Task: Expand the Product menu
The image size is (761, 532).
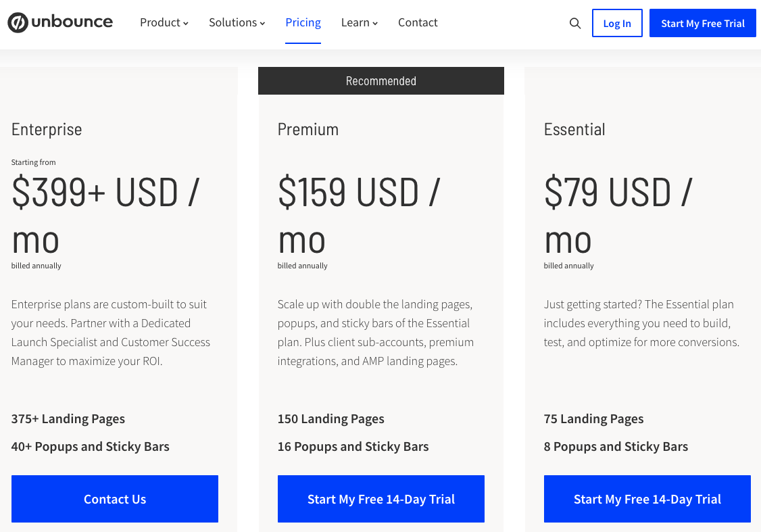Action: 164,23
